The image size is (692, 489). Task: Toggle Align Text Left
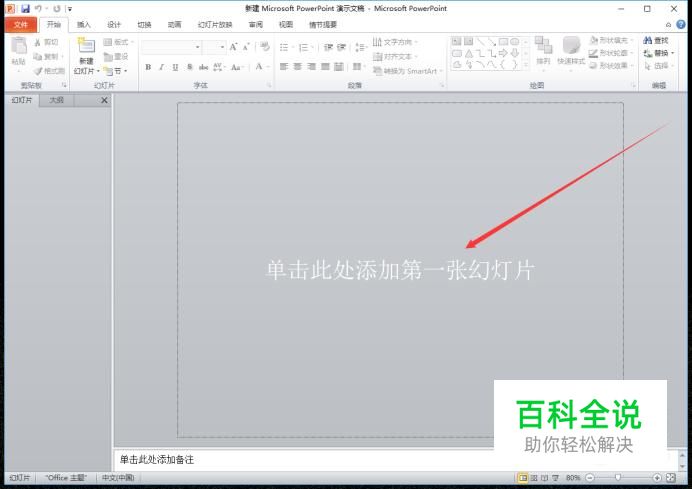tap(284, 67)
